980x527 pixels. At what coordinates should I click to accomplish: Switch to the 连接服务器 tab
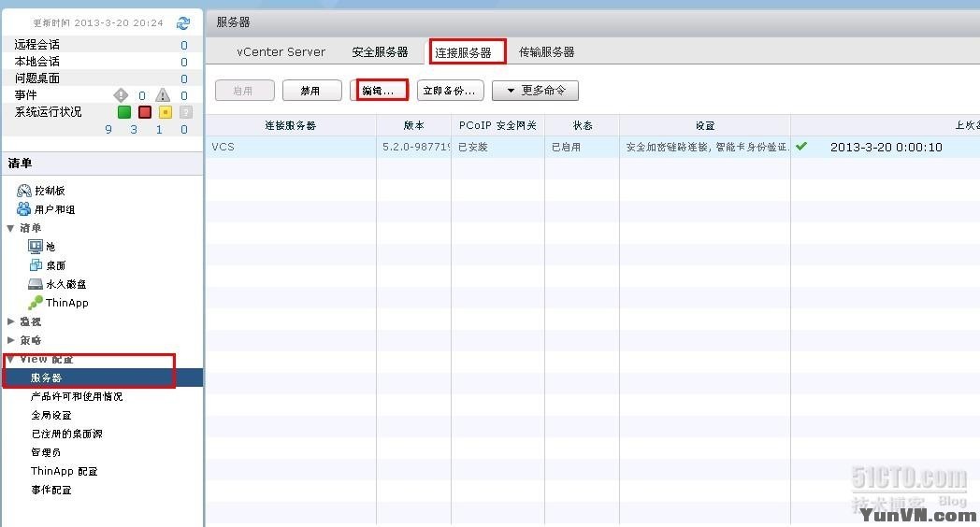point(463,52)
